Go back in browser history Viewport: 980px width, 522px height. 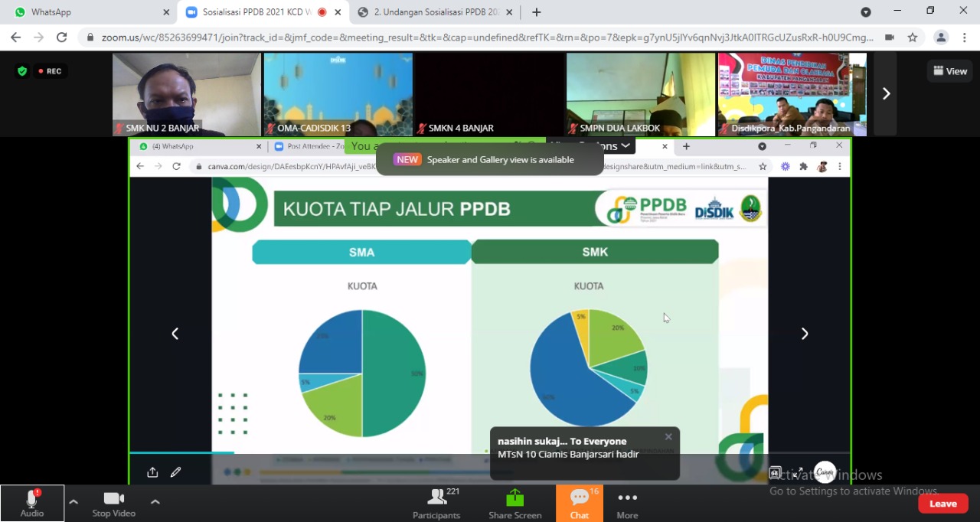pyautogui.click(x=16, y=38)
